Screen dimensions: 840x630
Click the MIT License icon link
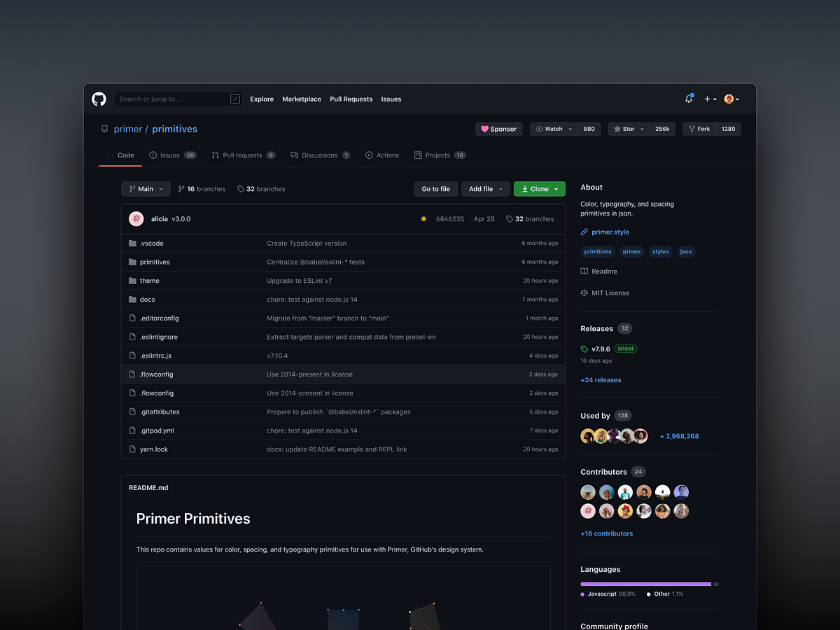[x=583, y=293]
